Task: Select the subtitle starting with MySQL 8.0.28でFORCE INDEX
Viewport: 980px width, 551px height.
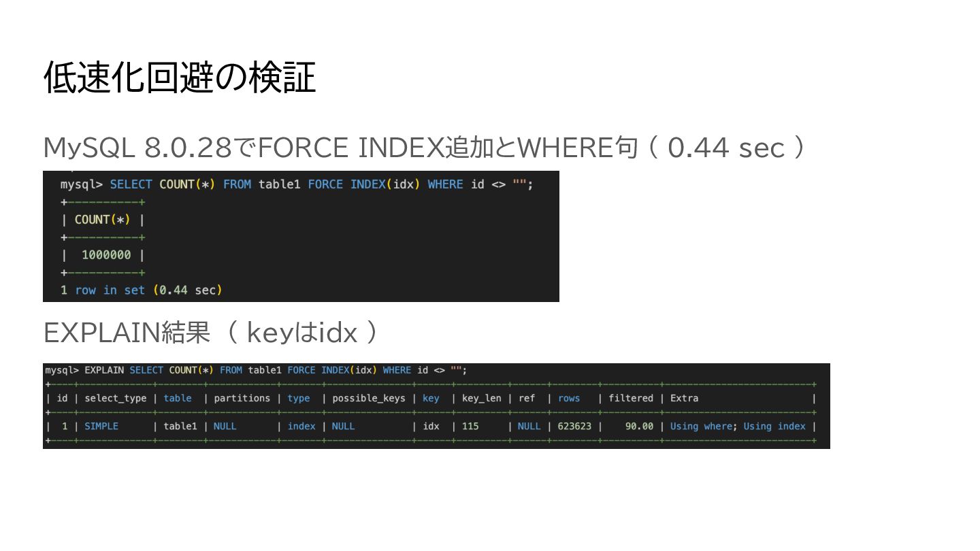Action: click(x=424, y=147)
